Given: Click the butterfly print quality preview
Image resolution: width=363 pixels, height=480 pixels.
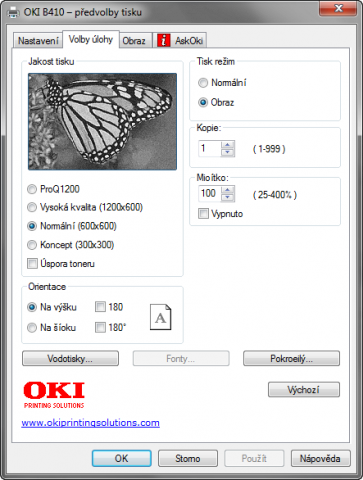Looking at the screenshot, I should [x=102, y=122].
